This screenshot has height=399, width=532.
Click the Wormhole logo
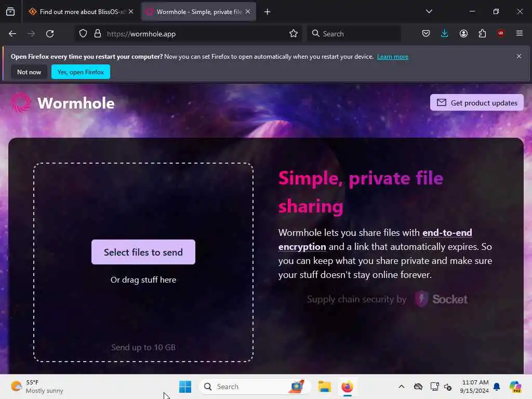click(x=62, y=103)
